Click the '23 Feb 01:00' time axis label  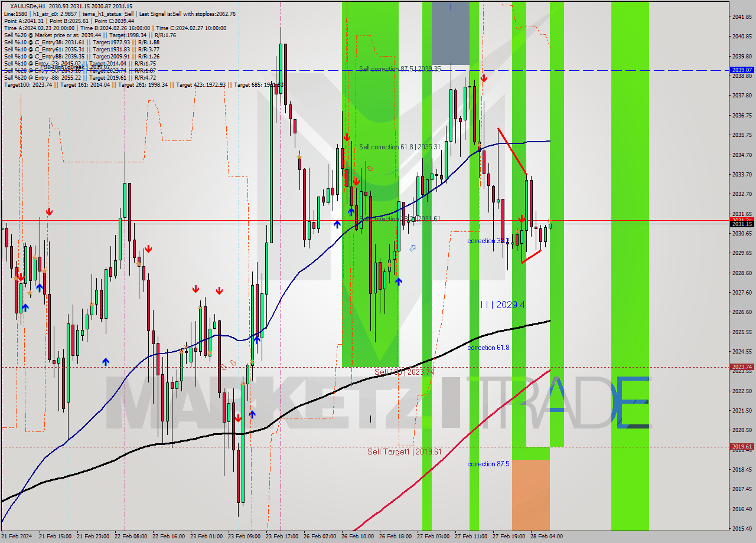point(206,537)
